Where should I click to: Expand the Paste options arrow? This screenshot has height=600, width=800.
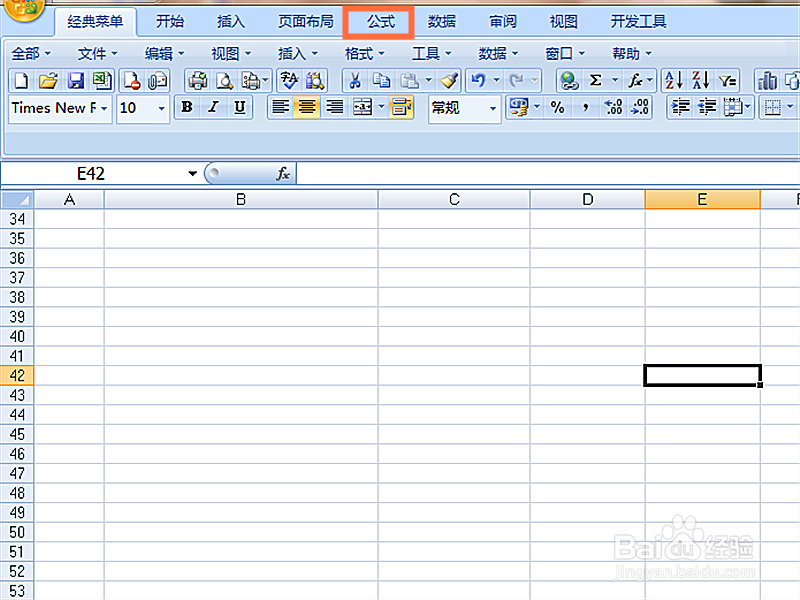tap(429, 81)
